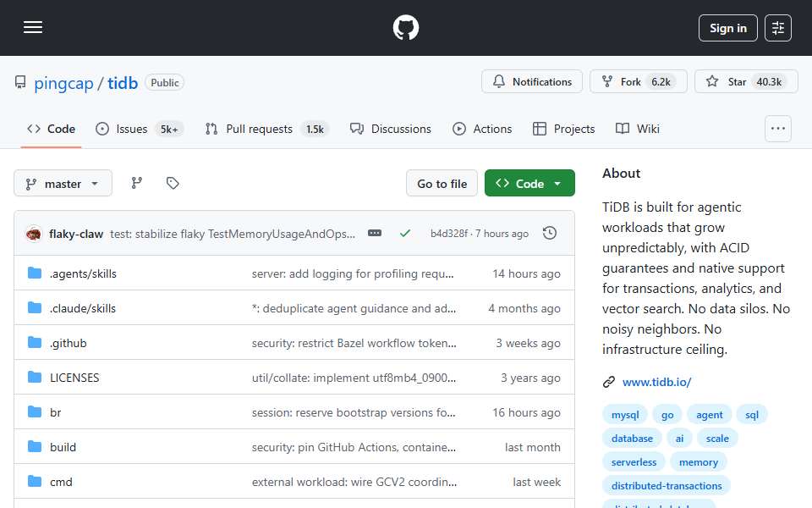Switch to the Issues tab
Viewport: 812px width, 508px height.
click(x=139, y=129)
